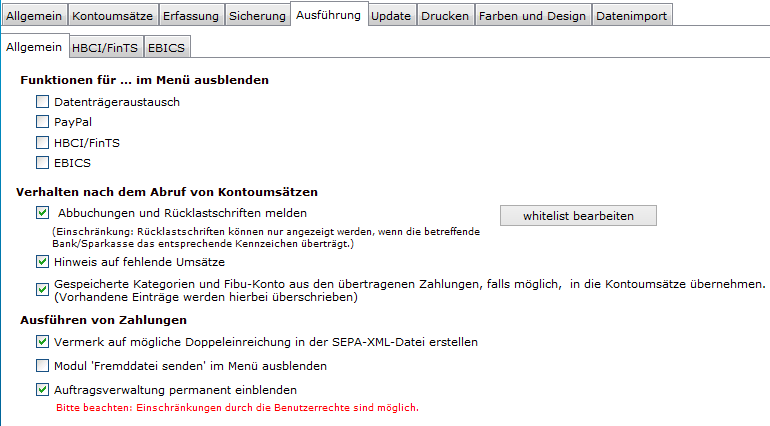Viewport: 770px width, 426px height.
Task: Go to the Datenimport tab
Action: pos(632,16)
